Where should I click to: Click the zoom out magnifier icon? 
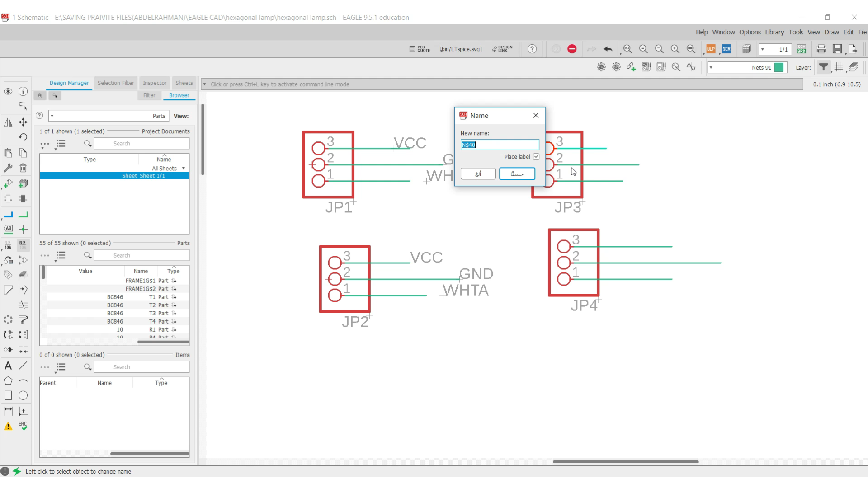[661, 49]
